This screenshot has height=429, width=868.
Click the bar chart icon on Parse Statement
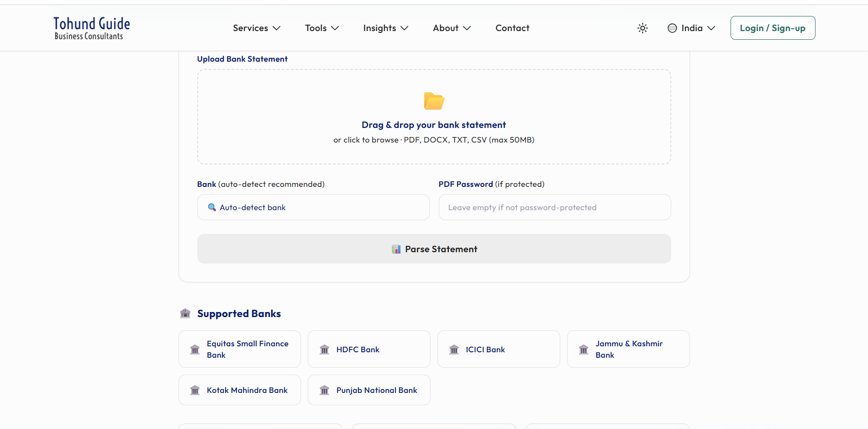click(396, 249)
